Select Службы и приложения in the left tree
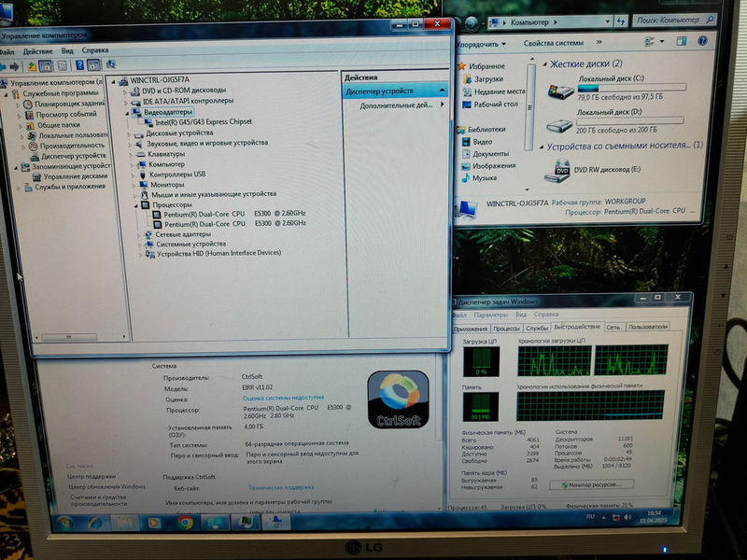 tap(64, 187)
